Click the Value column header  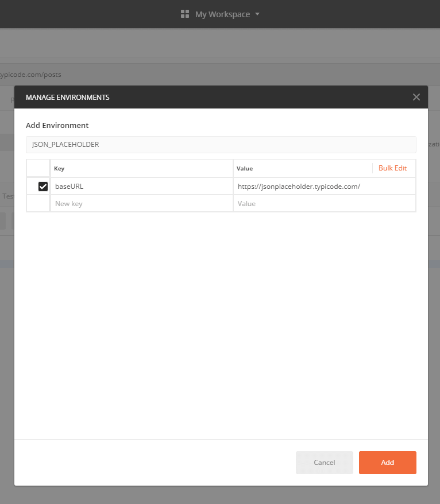[245, 169]
